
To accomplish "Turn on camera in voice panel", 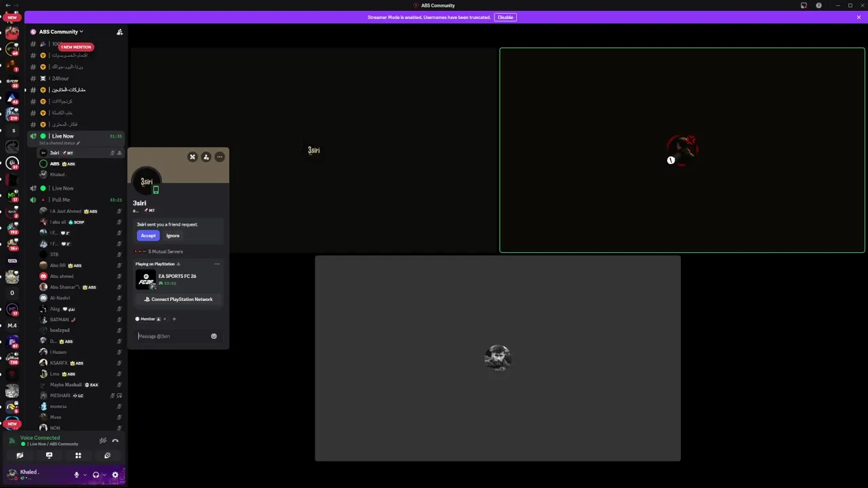I will [20, 455].
